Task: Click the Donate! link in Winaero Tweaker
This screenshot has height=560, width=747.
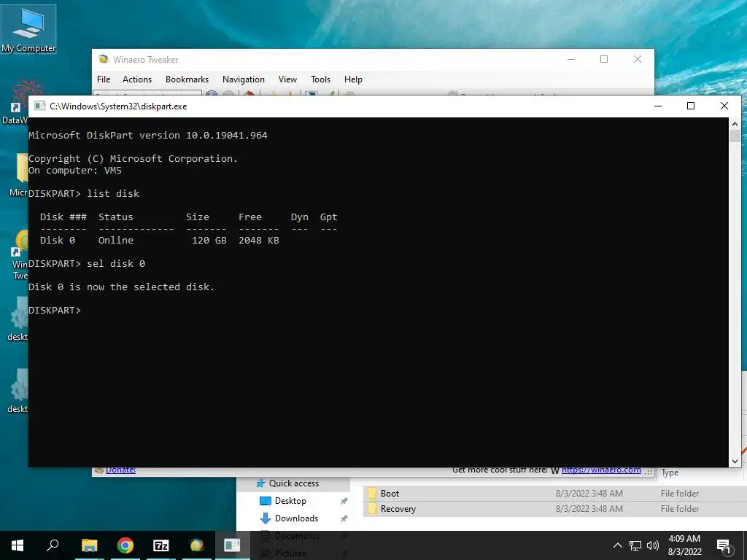Action: click(x=120, y=470)
